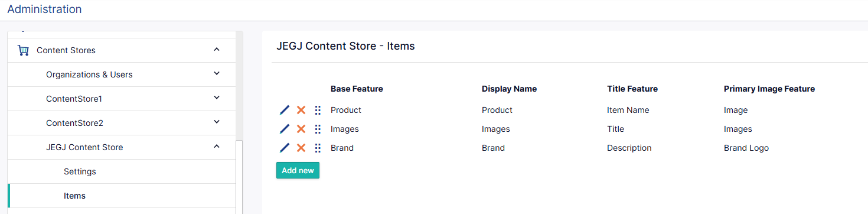Edit the Images item row
Screen dimensions: 868x214
tap(285, 129)
